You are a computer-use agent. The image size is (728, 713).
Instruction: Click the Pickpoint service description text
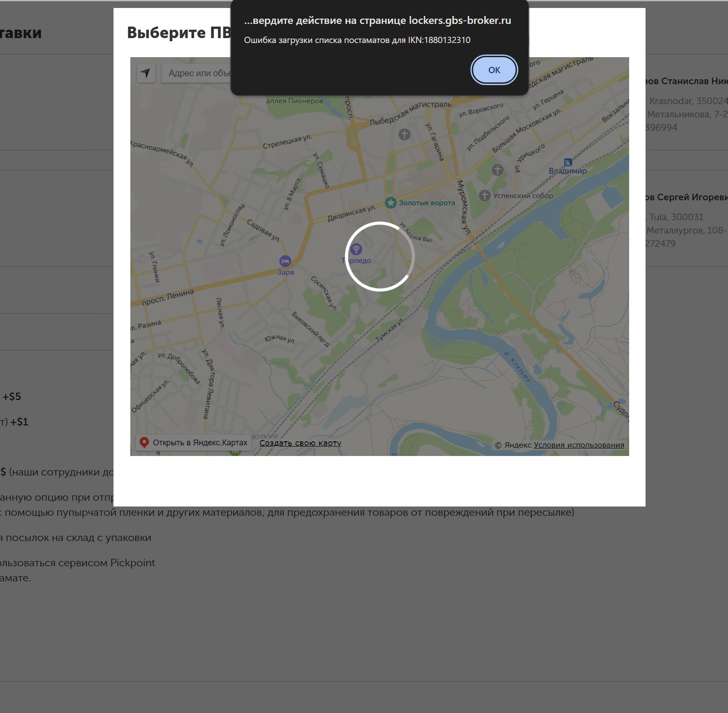[78, 563]
